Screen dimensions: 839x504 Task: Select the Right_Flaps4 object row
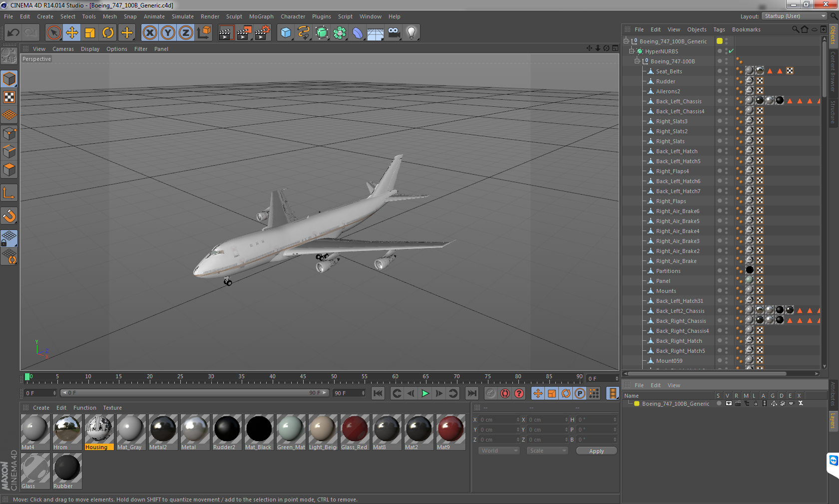pyautogui.click(x=672, y=171)
